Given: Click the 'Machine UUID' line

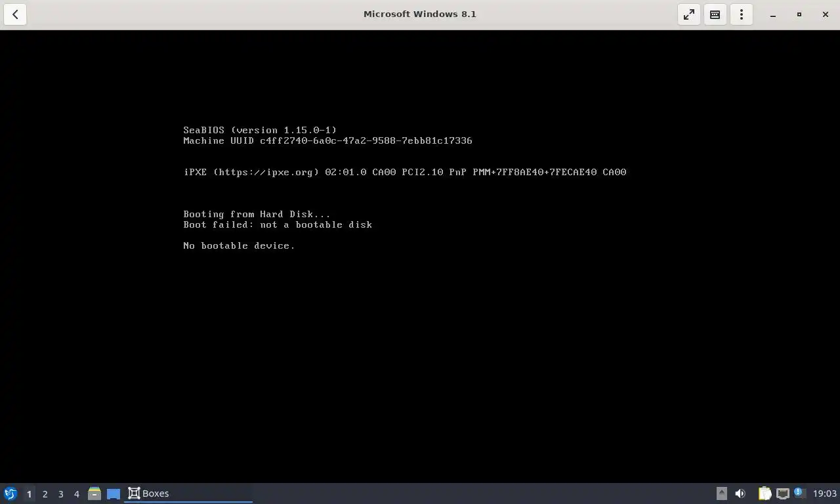Looking at the screenshot, I should [x=327, y=140].
